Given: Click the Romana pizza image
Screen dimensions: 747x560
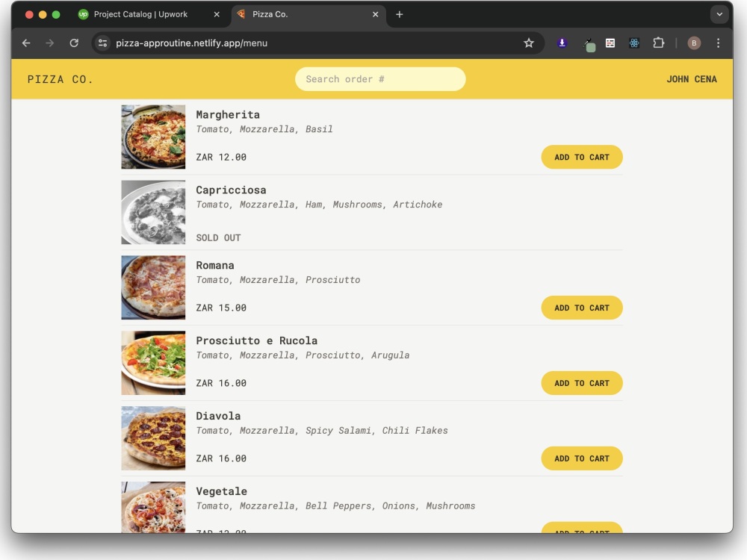Looking at the screenshot, I should (x=153, y=287).
